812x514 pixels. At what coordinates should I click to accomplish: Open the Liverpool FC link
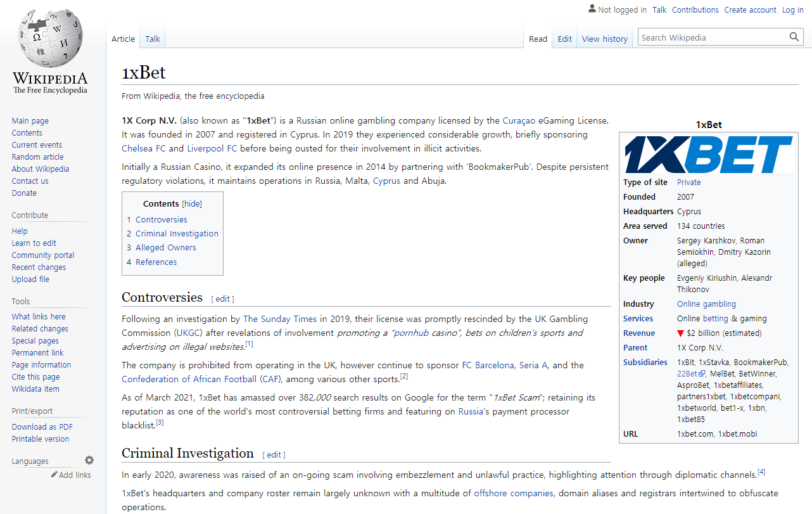[212, 148]
